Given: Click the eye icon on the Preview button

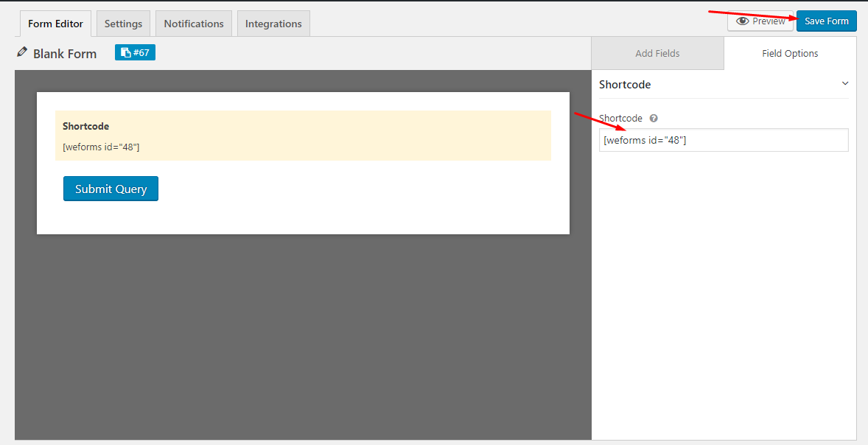Looking at the screenshot, I should (743, 21).
